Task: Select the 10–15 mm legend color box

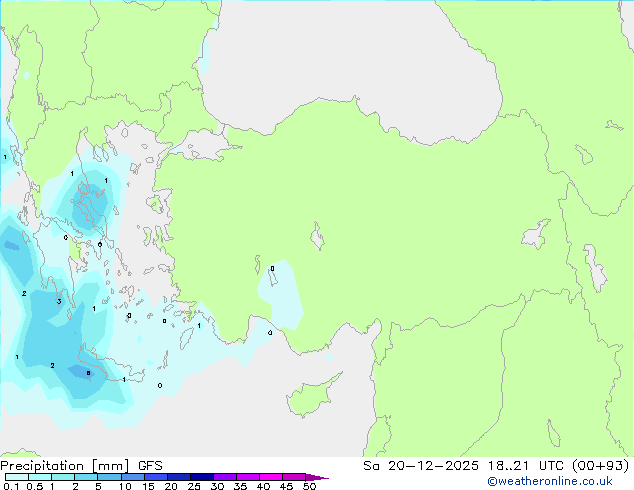Action: tap(132, 477)
